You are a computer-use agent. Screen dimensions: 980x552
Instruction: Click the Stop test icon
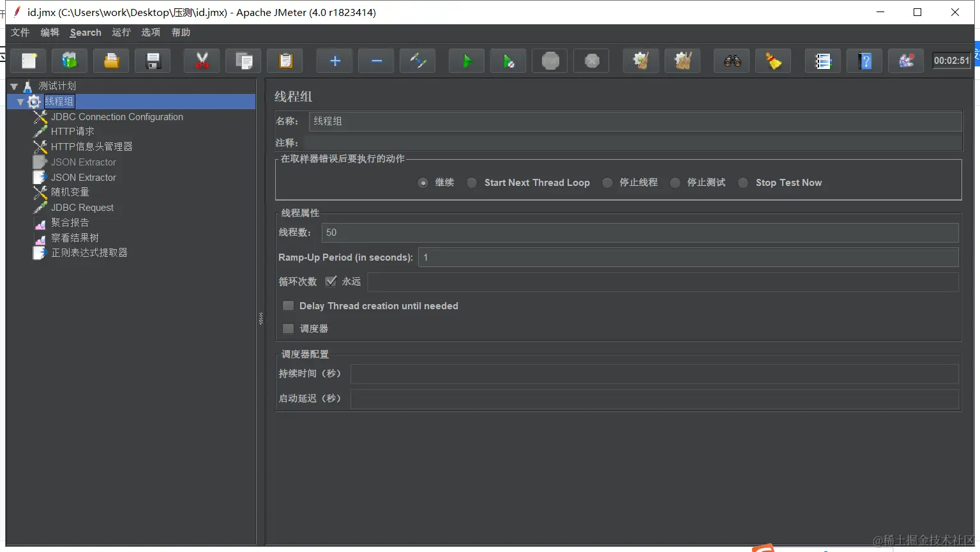[550, 61]
